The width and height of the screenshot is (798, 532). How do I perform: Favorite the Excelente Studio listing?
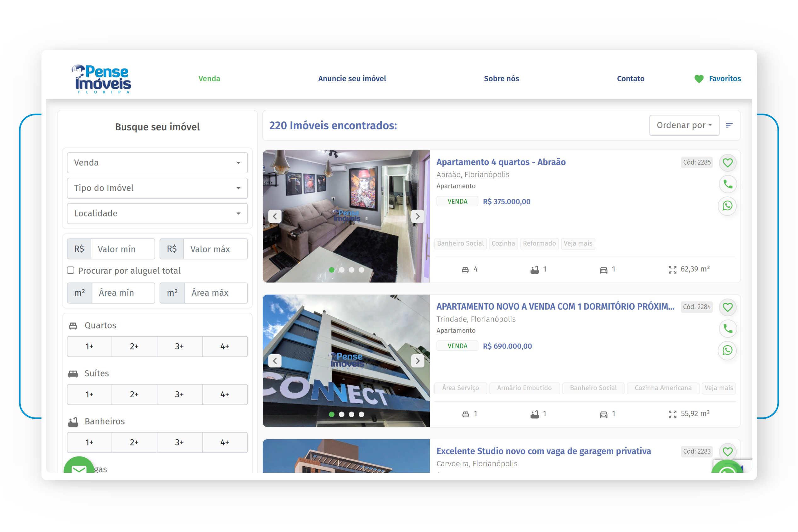(728, 451)
